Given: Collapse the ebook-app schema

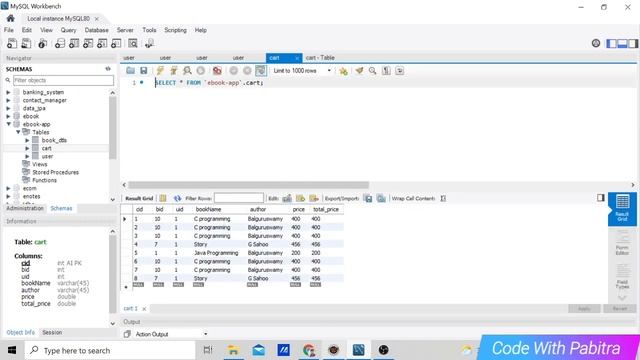Looking at the screenshot, I should 8,124.
